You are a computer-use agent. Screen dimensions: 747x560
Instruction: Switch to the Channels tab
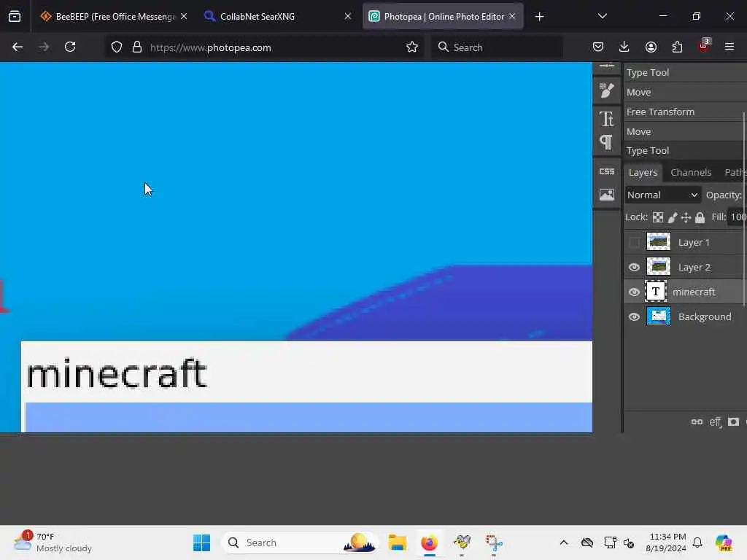pos(691,172)
